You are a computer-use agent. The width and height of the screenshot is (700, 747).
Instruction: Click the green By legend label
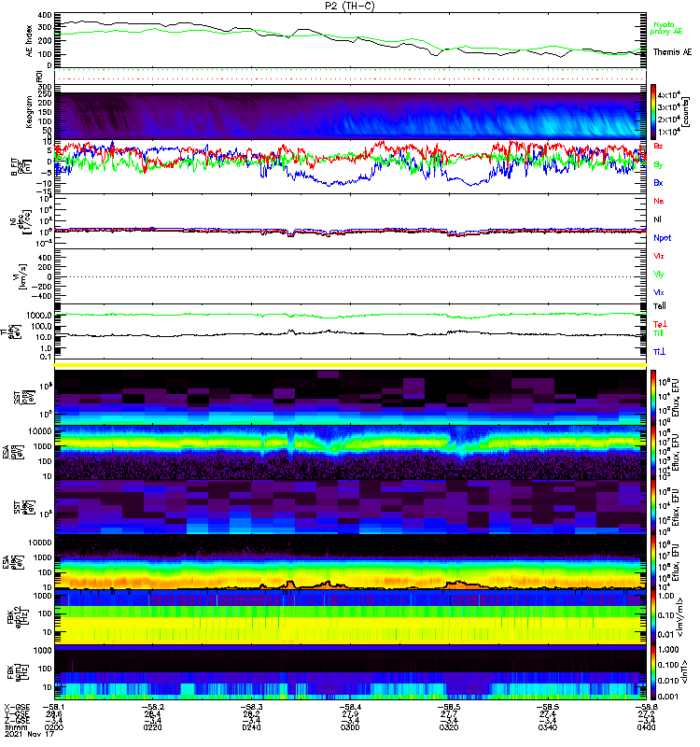[x=658, y=165]
